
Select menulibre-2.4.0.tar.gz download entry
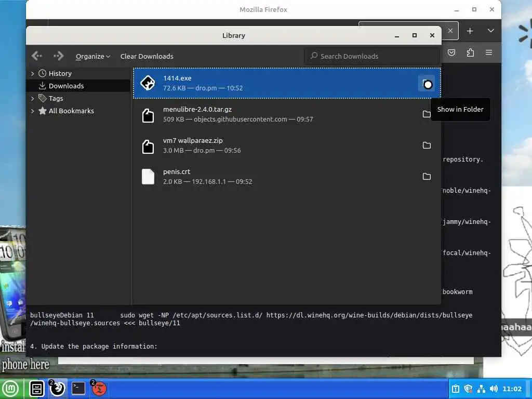point(287,114)
